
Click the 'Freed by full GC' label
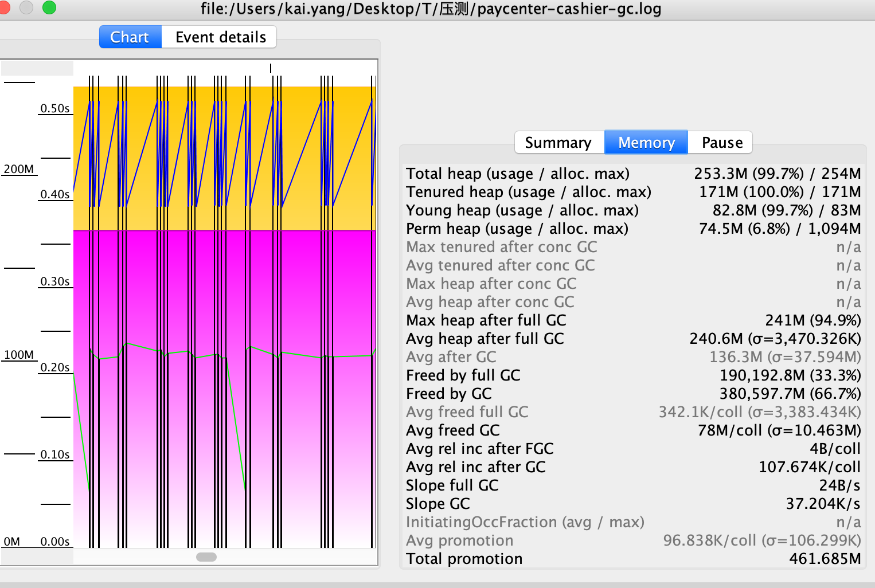(463, 375)
